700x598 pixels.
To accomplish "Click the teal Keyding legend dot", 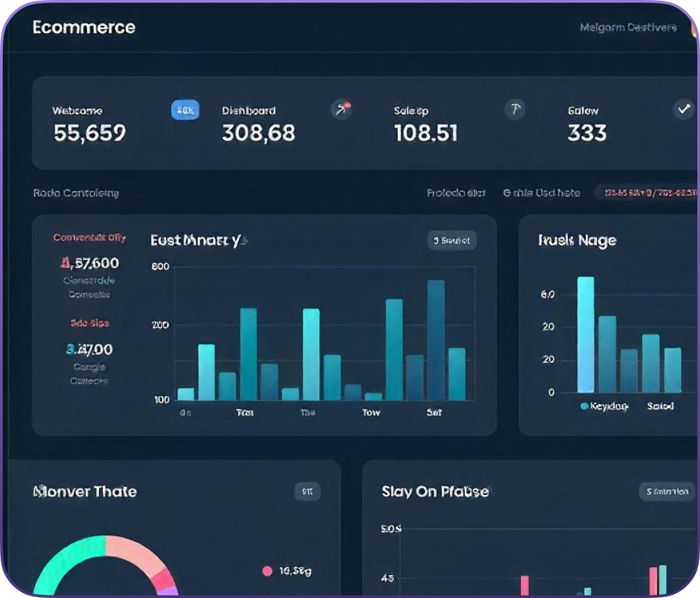I will point(584,406).
